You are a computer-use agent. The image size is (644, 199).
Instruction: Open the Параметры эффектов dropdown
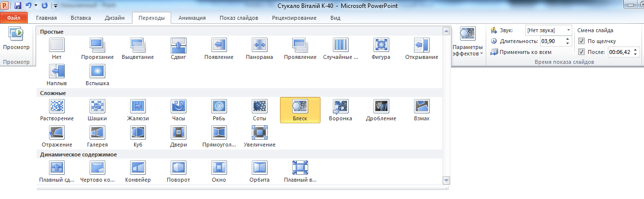[x=467, y=42]
